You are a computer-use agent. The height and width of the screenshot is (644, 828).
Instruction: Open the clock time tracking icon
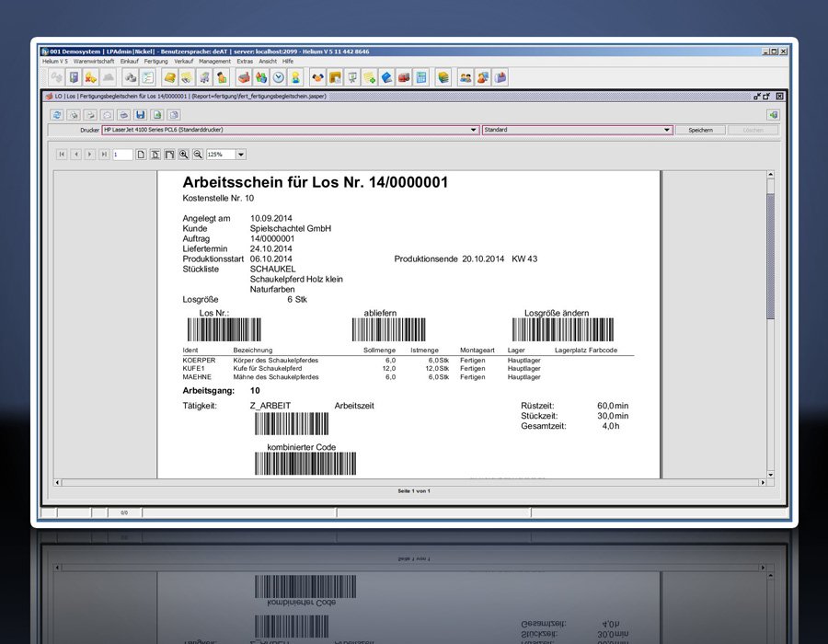point(278,77)
